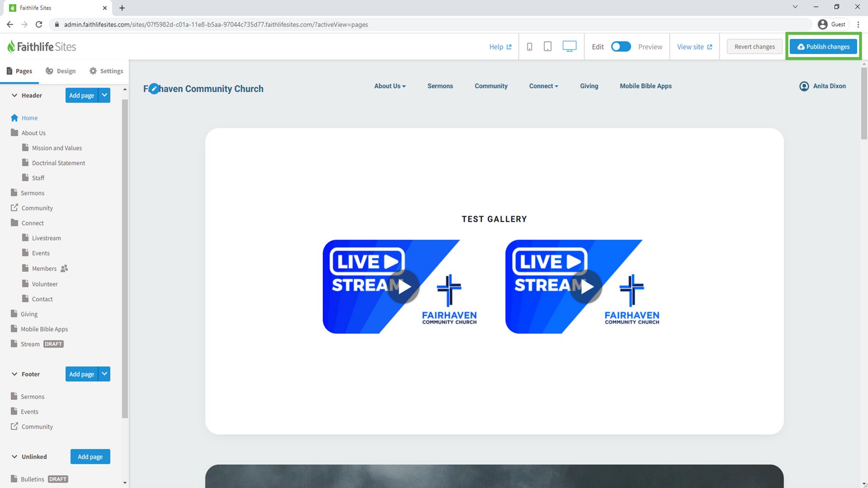
Task: Click Add page button in Unlinked section
Action: 90,457
